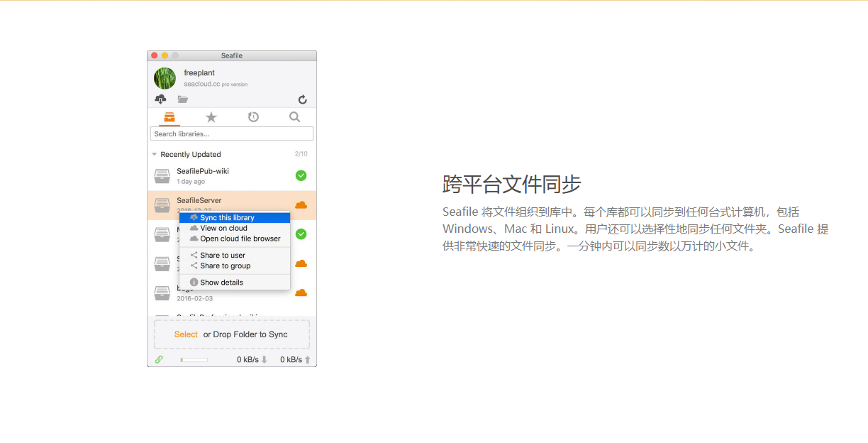Open the local folder icon in toolbar
This screenshot has width=868, height=443.
(183, 99)
